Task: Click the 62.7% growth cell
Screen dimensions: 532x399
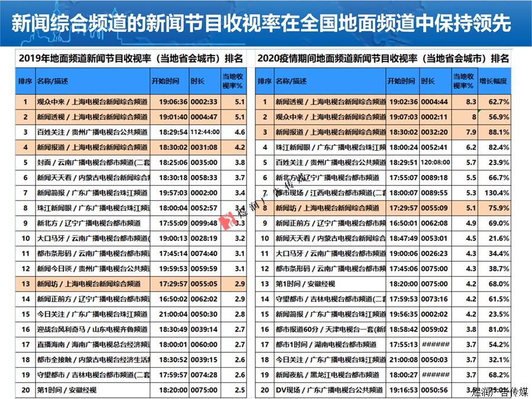Action: tap(494, 102)
